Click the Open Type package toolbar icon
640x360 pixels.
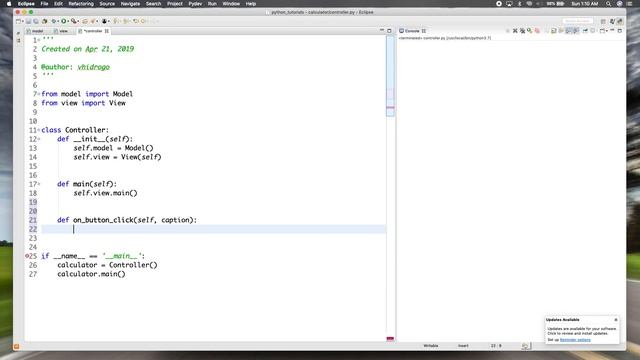pos(84,21)
